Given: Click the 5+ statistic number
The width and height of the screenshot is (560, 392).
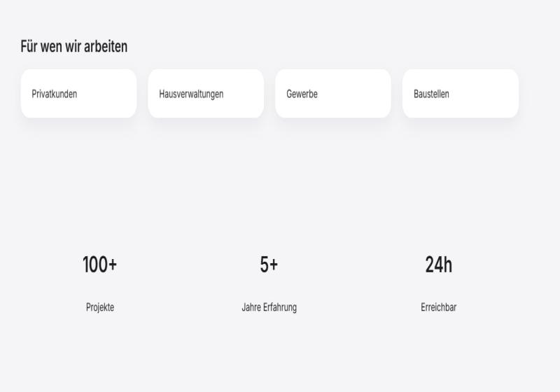Looking at the screenshot, I should (269, 265).
